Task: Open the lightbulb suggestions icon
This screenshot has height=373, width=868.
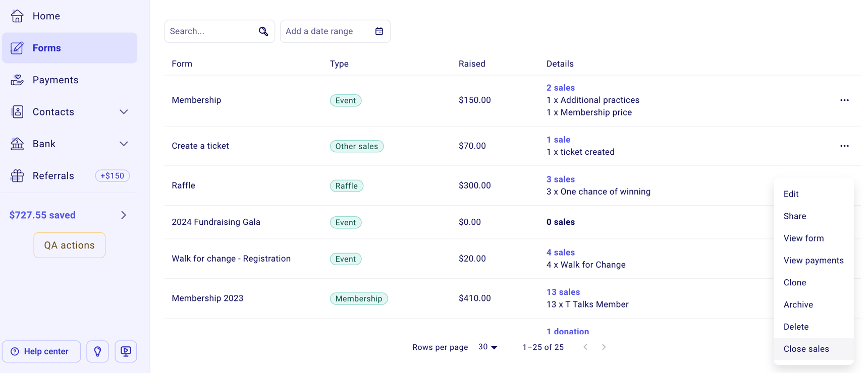Action: point(97,351)
